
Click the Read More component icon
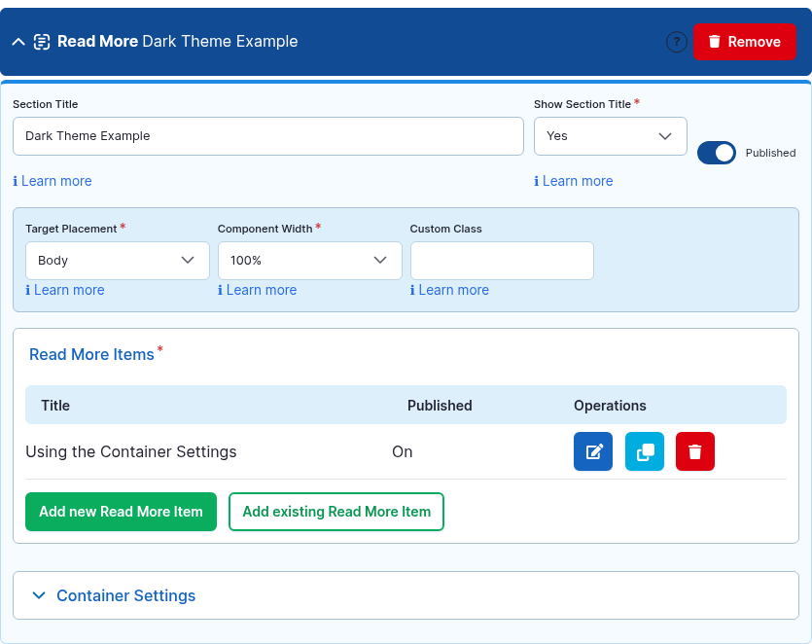point(42,42)
